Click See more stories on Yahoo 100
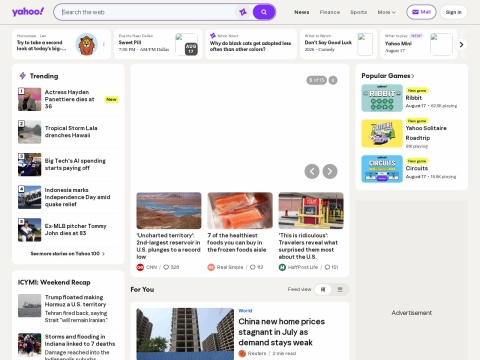This screenshot has height=360, width=480. (x=68, y=254)
